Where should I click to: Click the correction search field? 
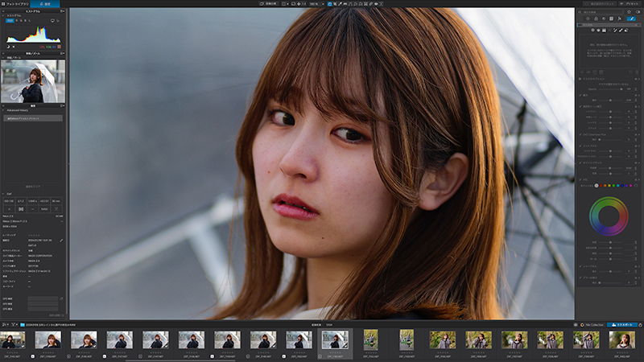pyautogui.click(x=600, y=12)
